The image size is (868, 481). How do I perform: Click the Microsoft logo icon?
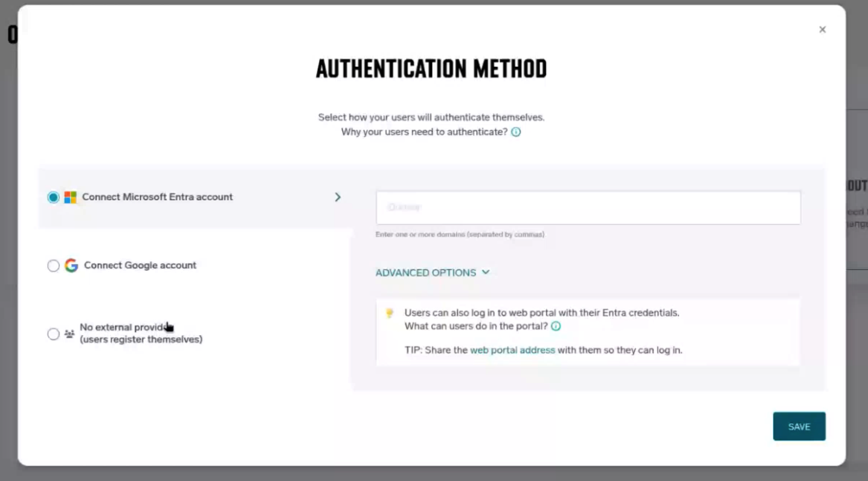pos(70,197)
